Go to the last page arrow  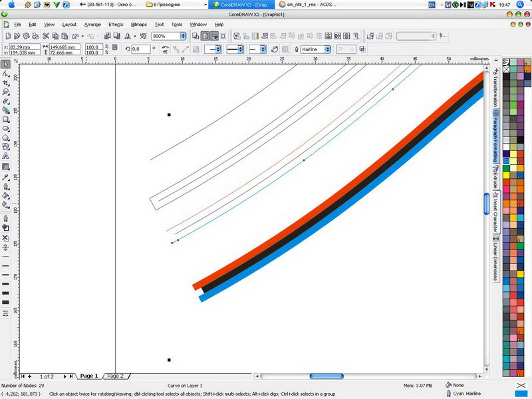pyautogui.click(x=72, y=376)
